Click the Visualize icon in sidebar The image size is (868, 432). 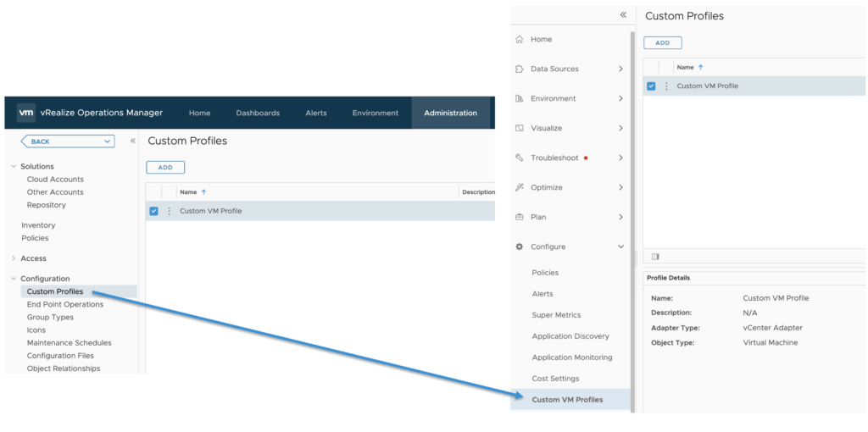click(x=520, y=129)
